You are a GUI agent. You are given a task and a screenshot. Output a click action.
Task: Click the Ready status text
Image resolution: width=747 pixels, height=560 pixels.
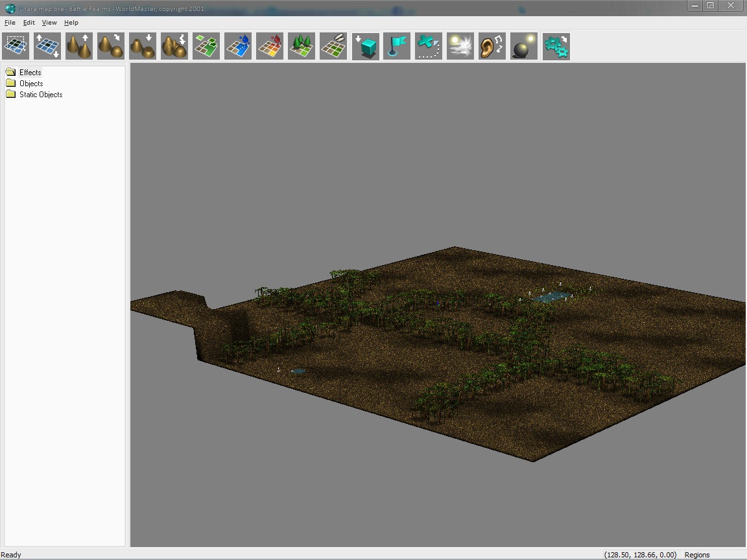point(11,555)
